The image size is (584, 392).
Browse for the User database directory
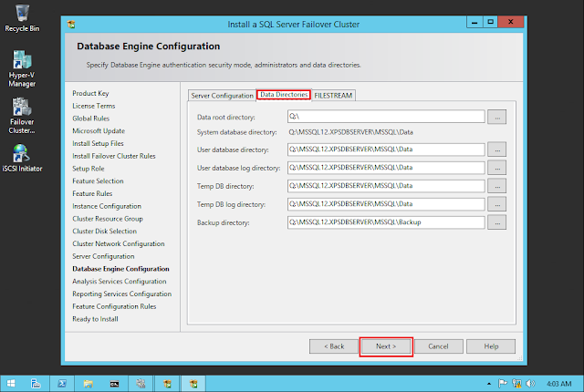[497, 150]
